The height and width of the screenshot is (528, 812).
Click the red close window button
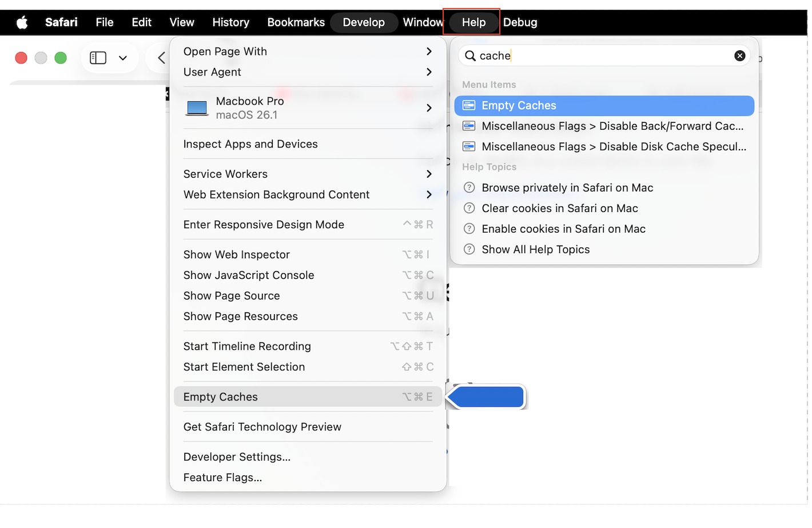pyautogui.click(x=21, y=58)
